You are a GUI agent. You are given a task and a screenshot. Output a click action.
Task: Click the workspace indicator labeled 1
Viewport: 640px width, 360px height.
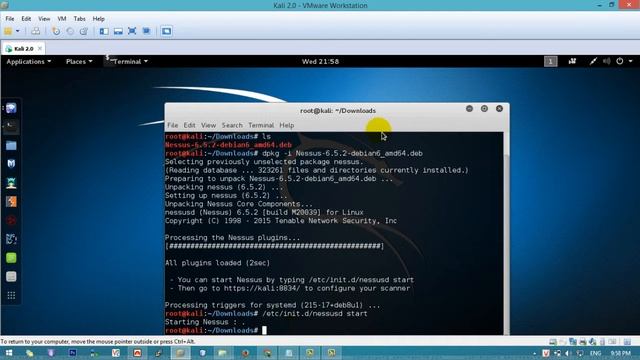point(551,62)
